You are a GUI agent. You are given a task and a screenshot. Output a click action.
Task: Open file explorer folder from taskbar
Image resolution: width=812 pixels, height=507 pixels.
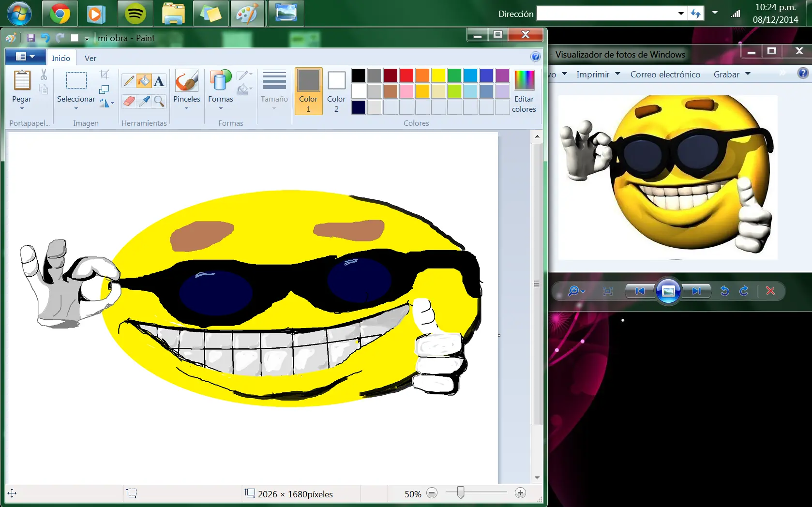coord(173,14)
